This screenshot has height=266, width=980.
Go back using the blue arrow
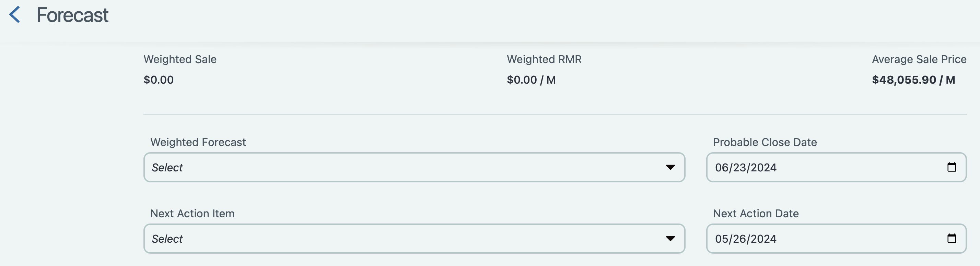tap(14, 15)
